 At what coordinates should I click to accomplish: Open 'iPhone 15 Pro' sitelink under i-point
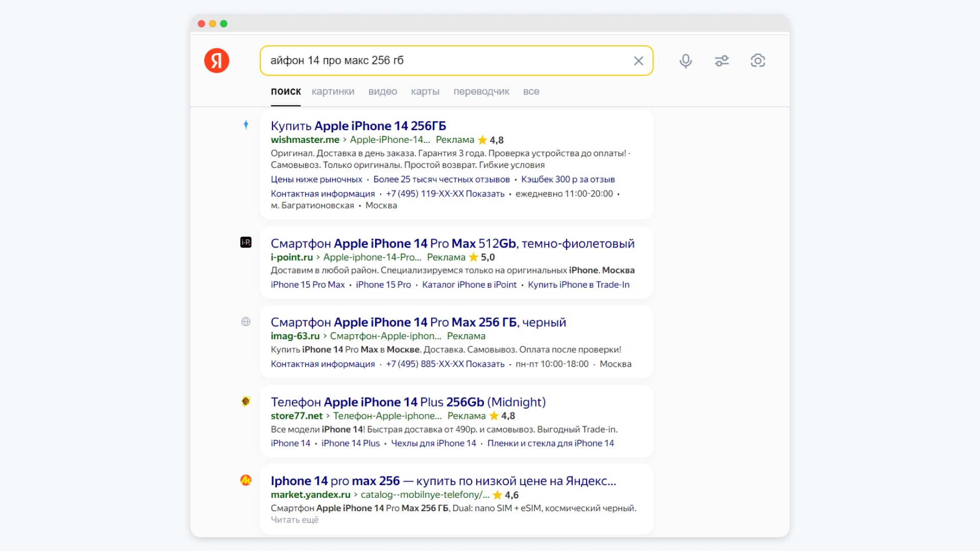click(383, 285)
